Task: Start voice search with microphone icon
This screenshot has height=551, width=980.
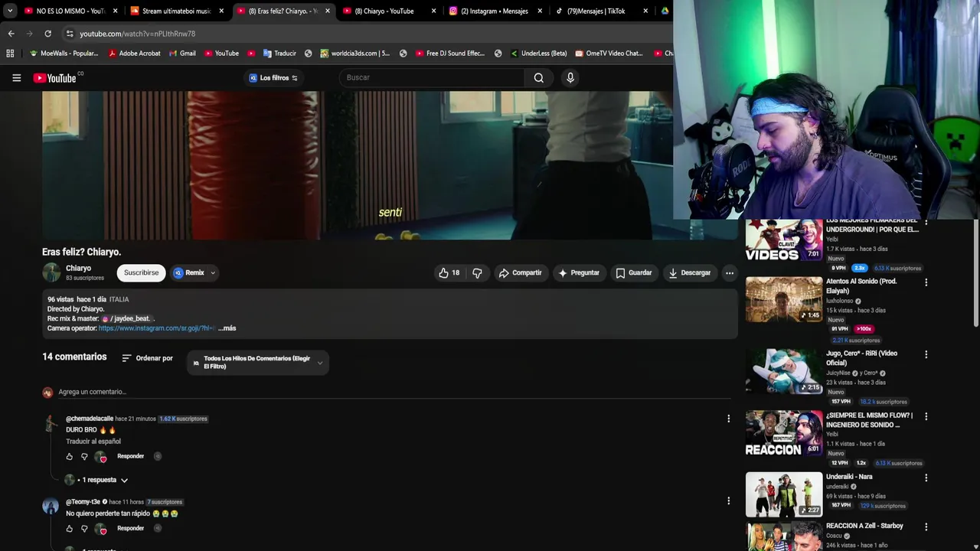Action: pyautogui.click(x=570, y=77)
